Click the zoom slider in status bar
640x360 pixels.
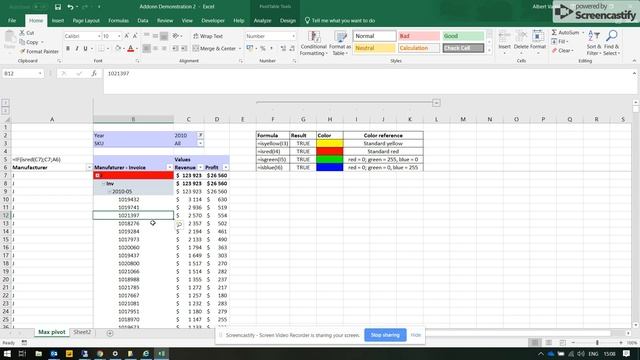597,343
